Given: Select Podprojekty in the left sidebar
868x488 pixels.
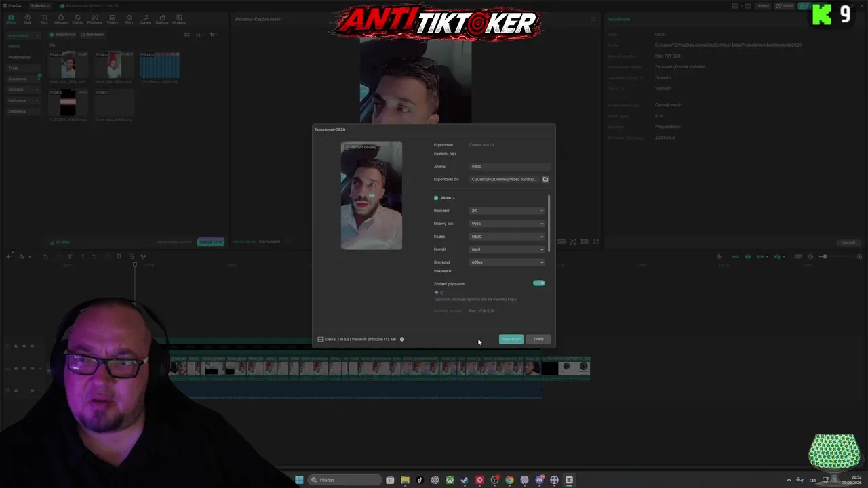Looking at the screenshot, I should point(20,57).
